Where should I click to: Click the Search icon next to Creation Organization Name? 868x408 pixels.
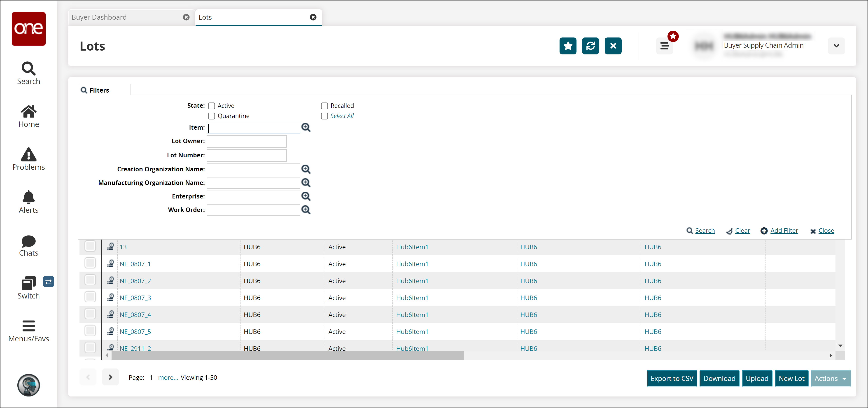pyautogui.click(x=306, y=169)
